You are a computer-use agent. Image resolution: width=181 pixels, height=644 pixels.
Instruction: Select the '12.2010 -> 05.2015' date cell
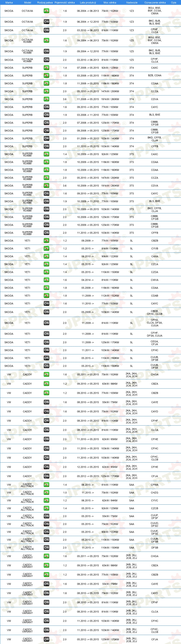click(x=88, y=467)
